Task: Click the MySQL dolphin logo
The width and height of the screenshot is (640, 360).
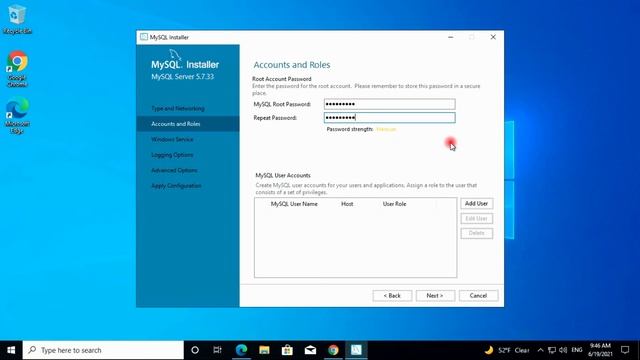Action: [175, 55]
